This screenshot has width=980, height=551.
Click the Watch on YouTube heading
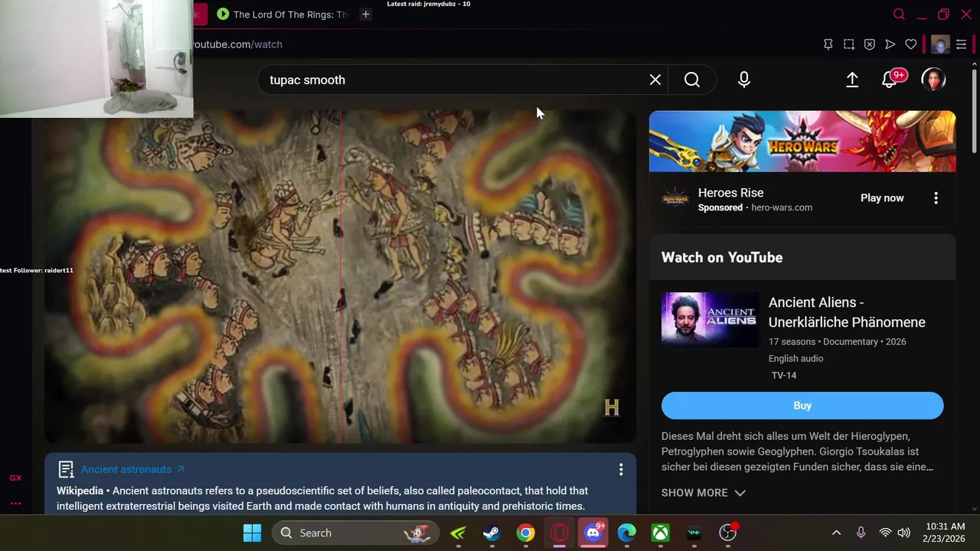[722, 257]
